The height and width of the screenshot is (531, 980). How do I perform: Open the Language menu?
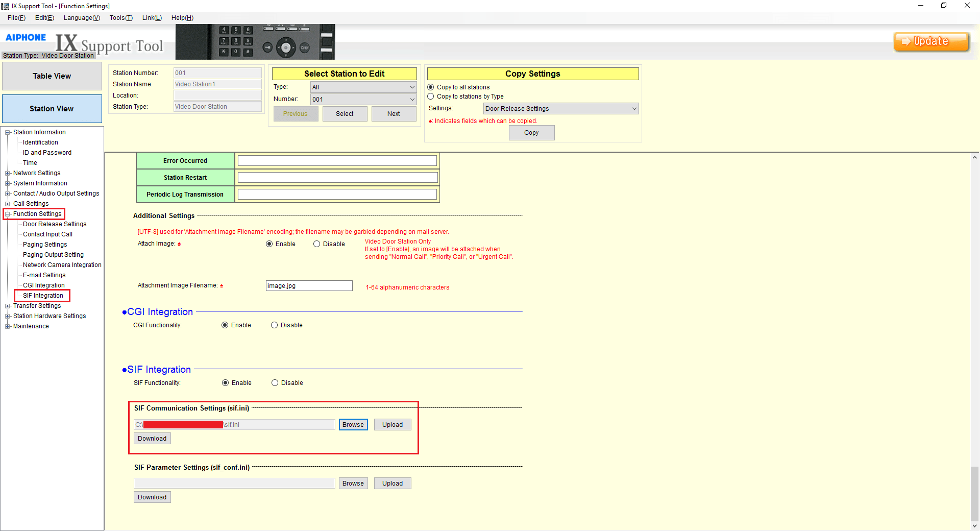pos(82,18)
